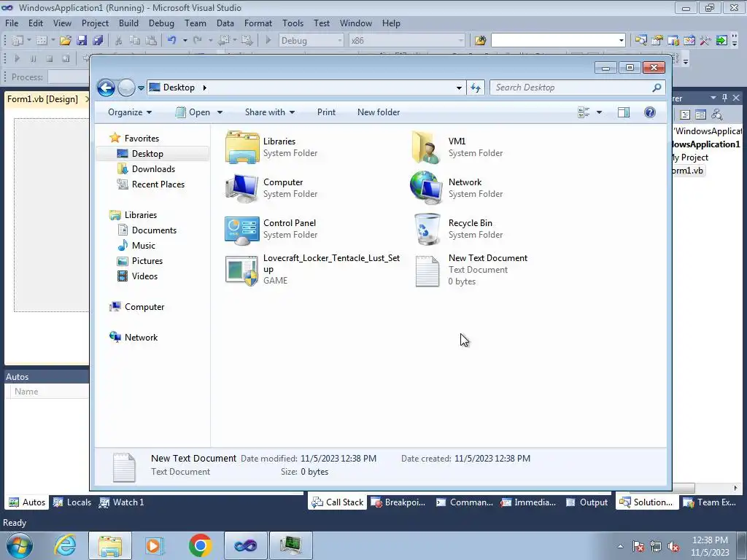Switch to the Watch 1 tab

(122, 502)
